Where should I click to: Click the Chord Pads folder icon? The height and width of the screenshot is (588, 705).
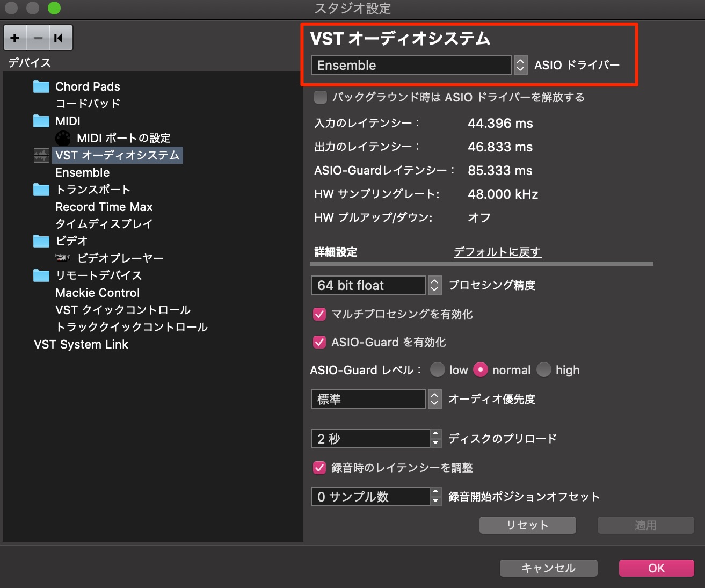click(41, 86)
